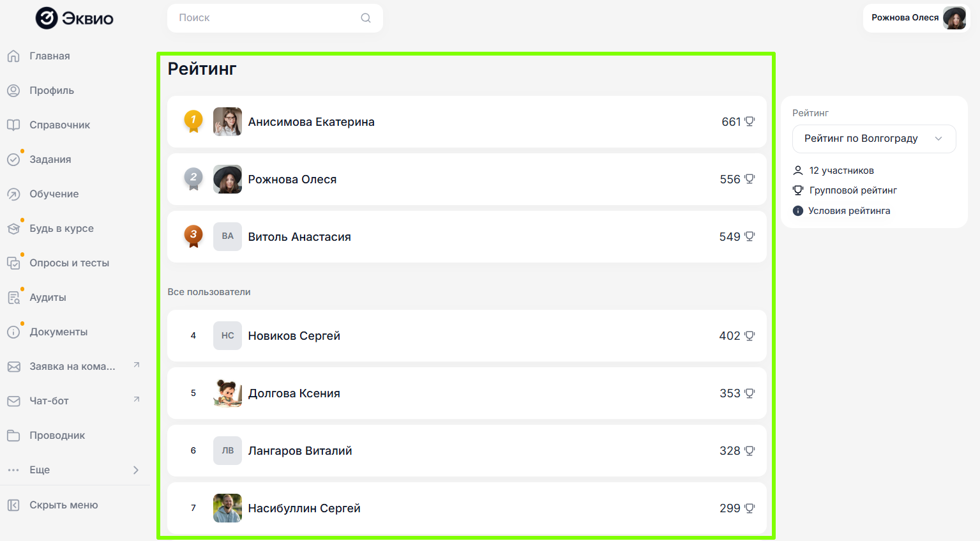Click the Обучение sidebar icon
980x541 pixels.
(13, 194)
